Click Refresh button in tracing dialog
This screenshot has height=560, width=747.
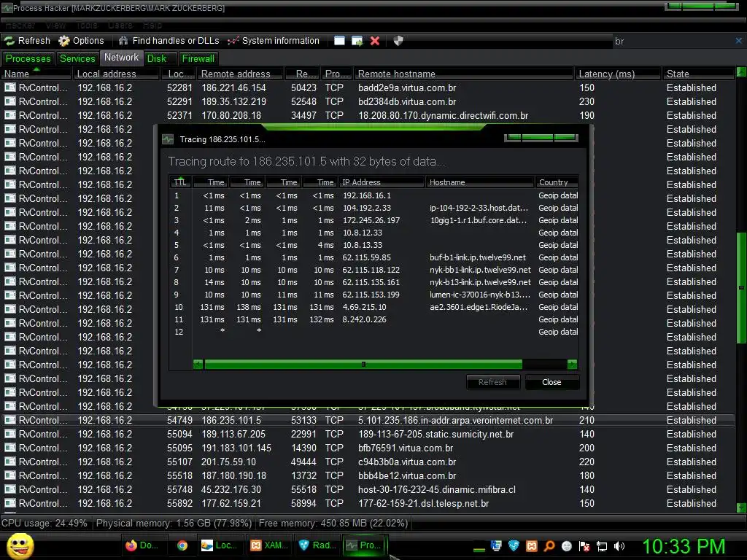[x=492, y=382]
